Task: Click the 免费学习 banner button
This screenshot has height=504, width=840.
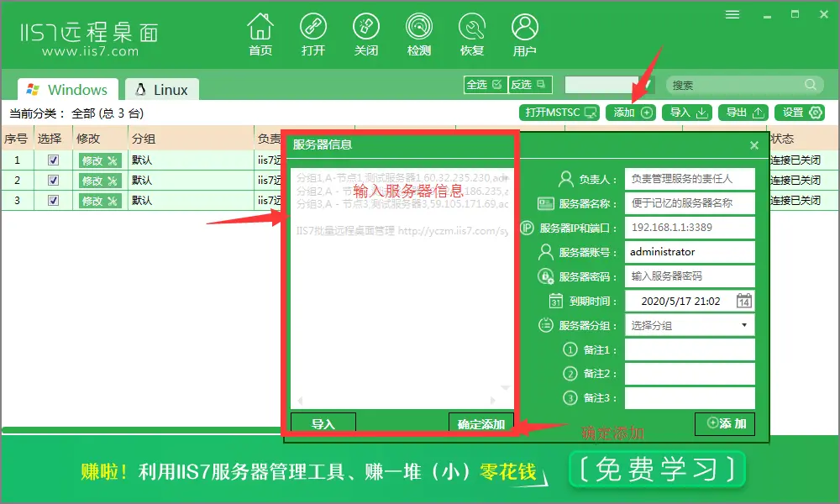Action: click(658, 470)
